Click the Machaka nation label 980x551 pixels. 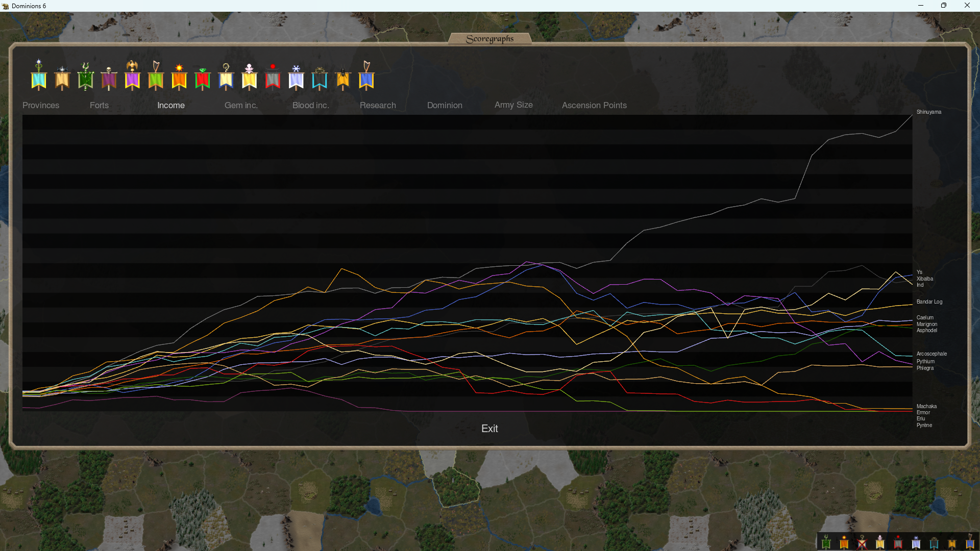tap(926, 406)
